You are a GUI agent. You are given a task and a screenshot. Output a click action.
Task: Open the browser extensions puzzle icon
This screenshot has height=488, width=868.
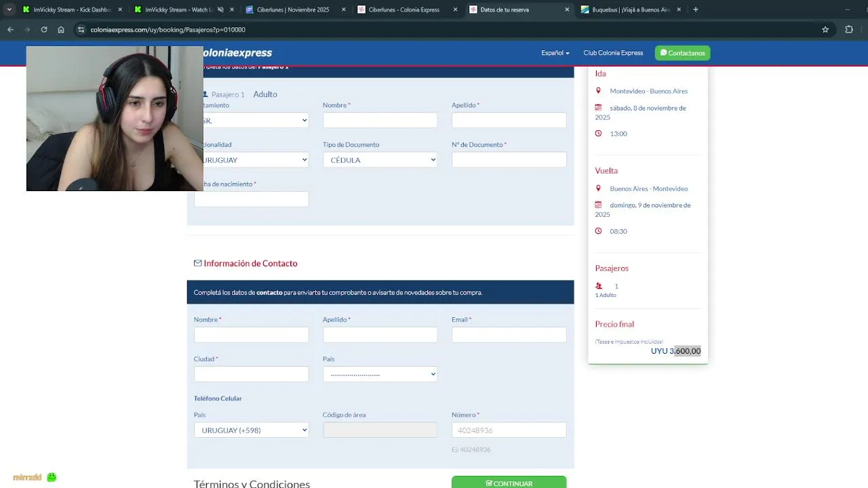(849, 30)
